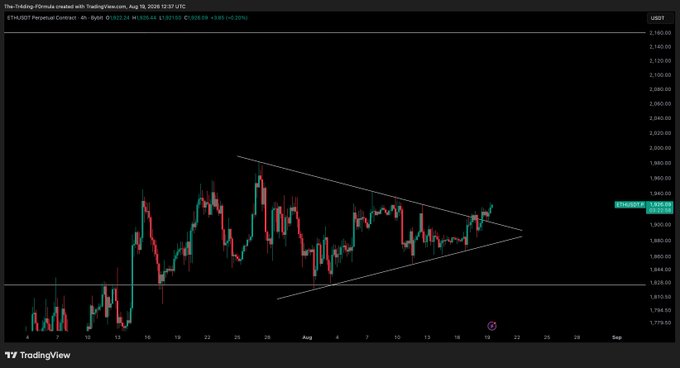Click the 1,940.00 price scale label
This screenshot has height=368, width=680.
pos(660,194)
